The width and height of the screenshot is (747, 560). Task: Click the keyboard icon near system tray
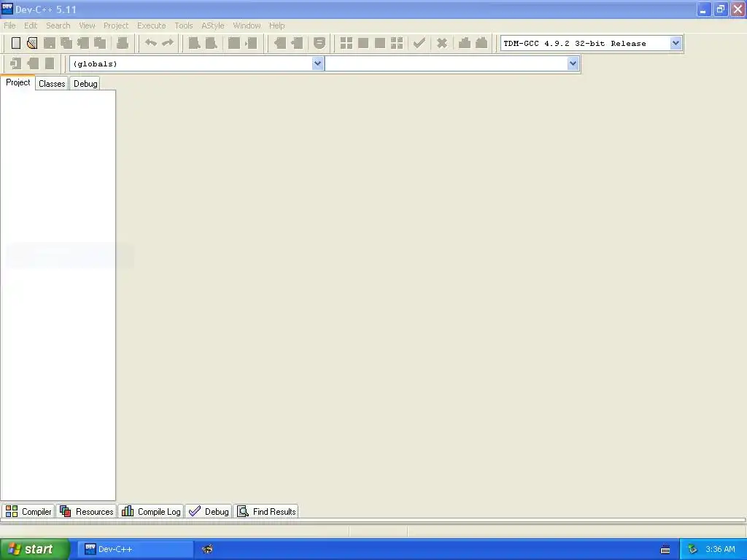(665, 550)
